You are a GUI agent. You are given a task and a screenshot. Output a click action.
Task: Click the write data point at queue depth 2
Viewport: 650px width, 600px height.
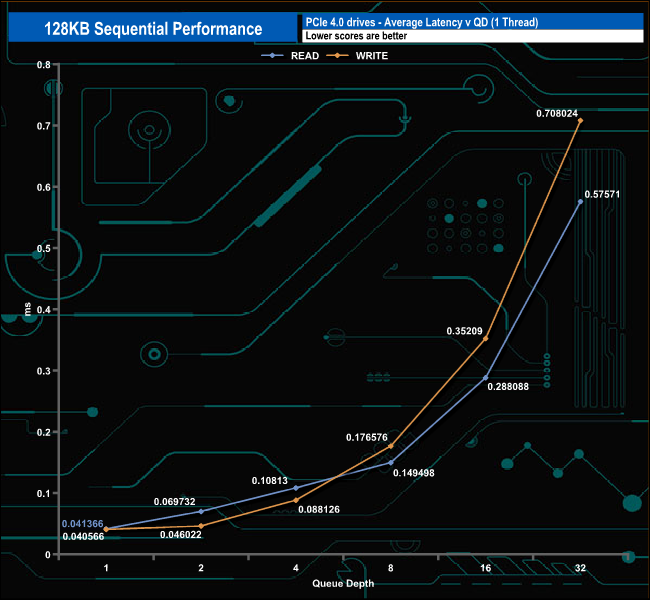[x=201, y=526]
